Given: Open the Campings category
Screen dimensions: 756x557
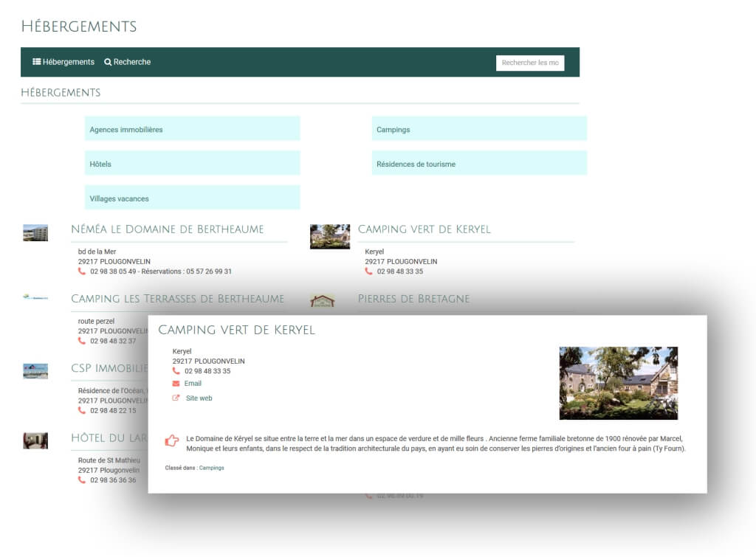Looking at the screenshot, I should click(x=479, y=128).
